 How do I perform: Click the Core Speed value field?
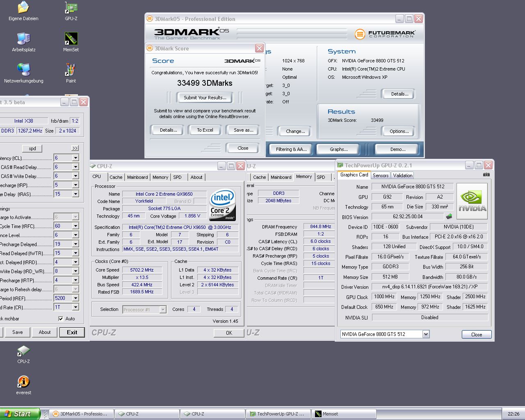[x=142, y=270]
